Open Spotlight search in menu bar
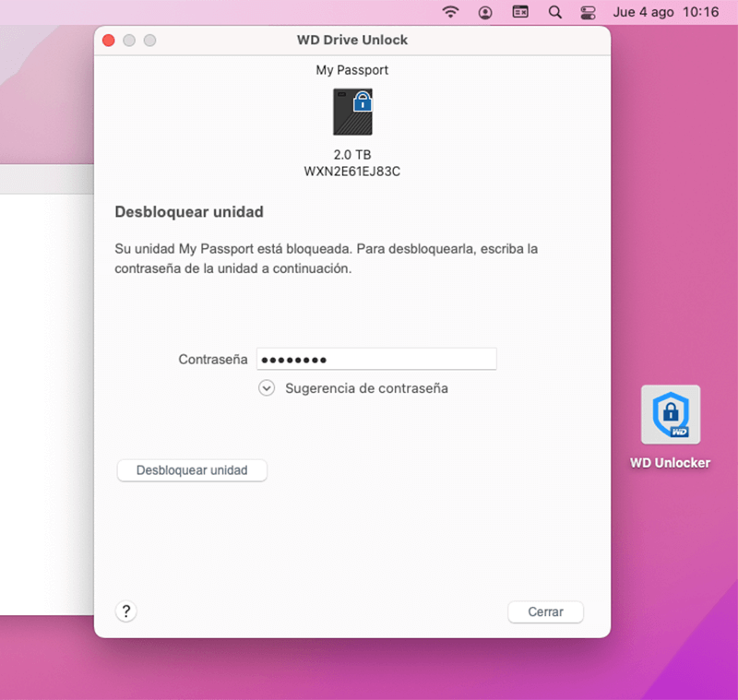The height and width of the screenshot is (700, 738). tap(555, 12)
